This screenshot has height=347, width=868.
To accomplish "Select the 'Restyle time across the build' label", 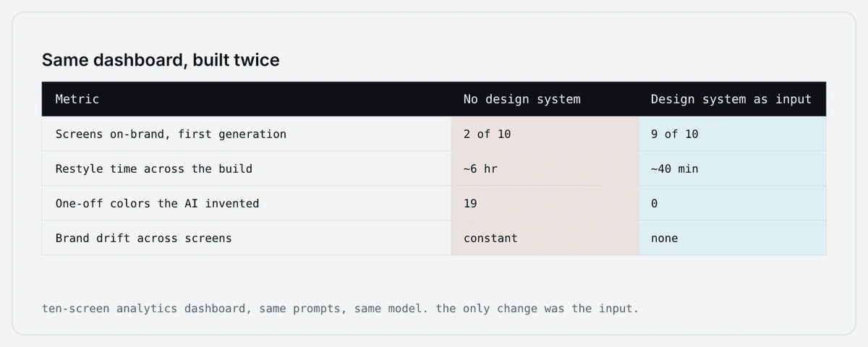I will tap(154, 168).
